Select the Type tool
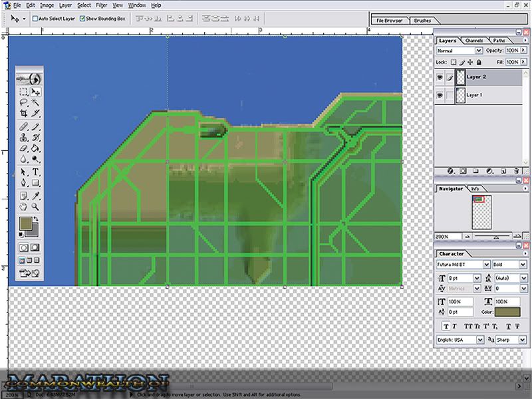 tap(35, 172)
